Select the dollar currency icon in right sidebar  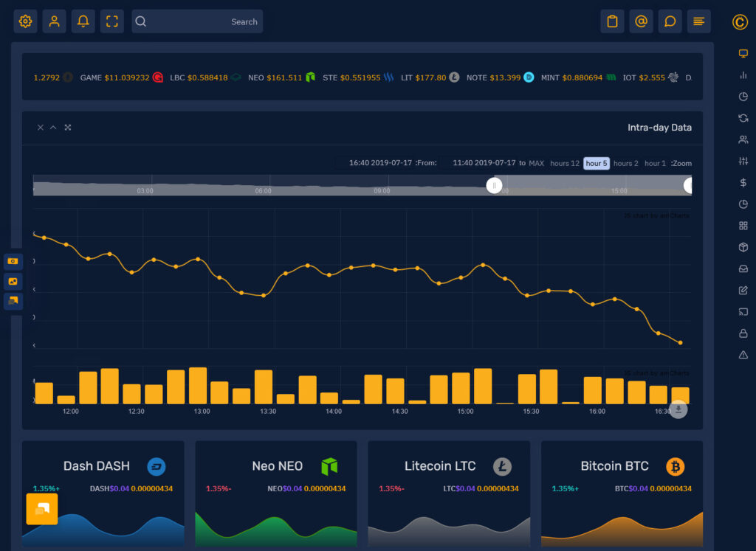[743, 182]
